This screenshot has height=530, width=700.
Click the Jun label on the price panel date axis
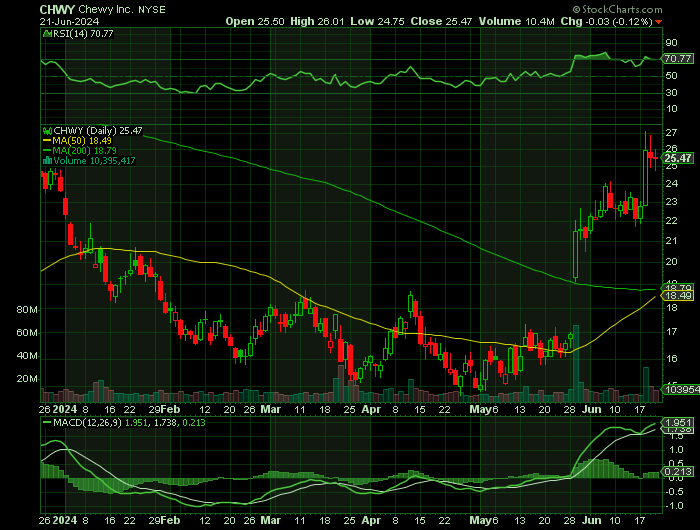591,409
